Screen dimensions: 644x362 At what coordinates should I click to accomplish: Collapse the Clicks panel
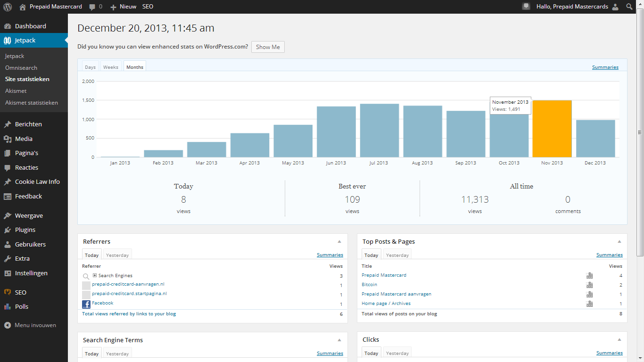[x=619, y=339]
